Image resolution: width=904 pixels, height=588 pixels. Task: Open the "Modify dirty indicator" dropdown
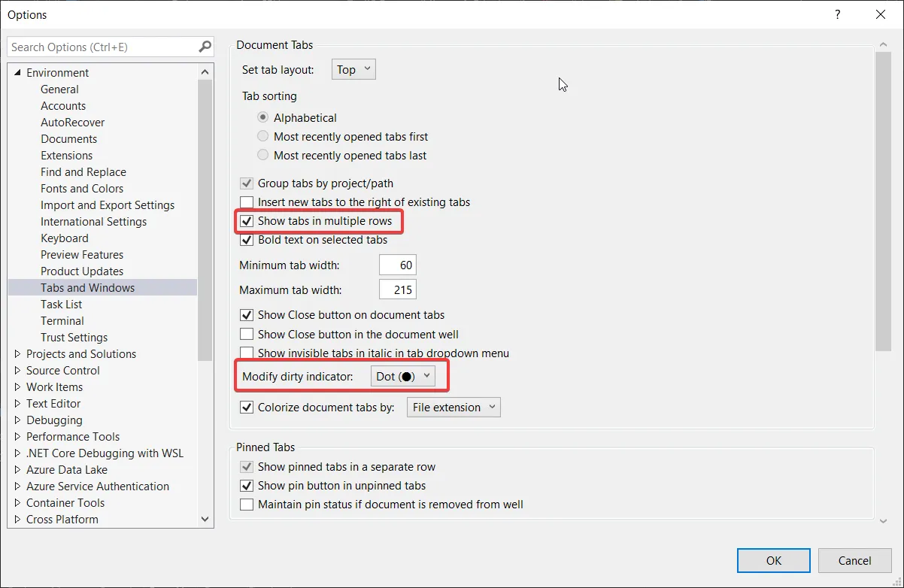pyautogui.click(x=403, y=375)
